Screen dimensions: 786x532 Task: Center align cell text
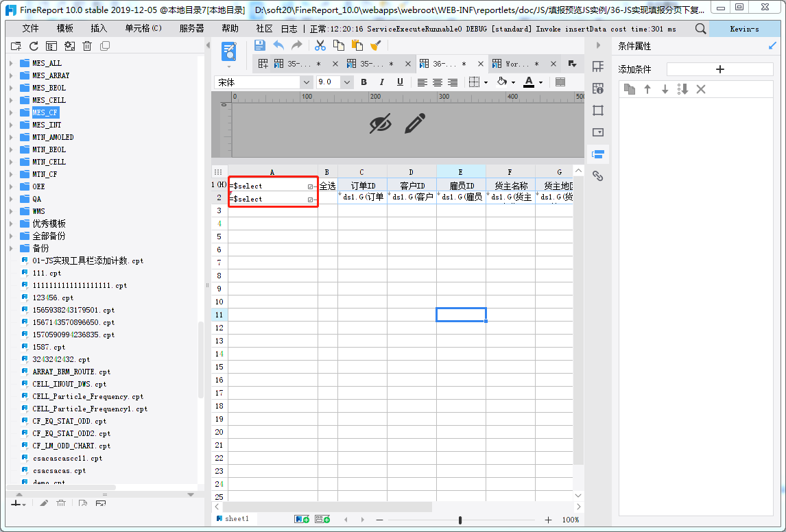(x=437, y=82)
